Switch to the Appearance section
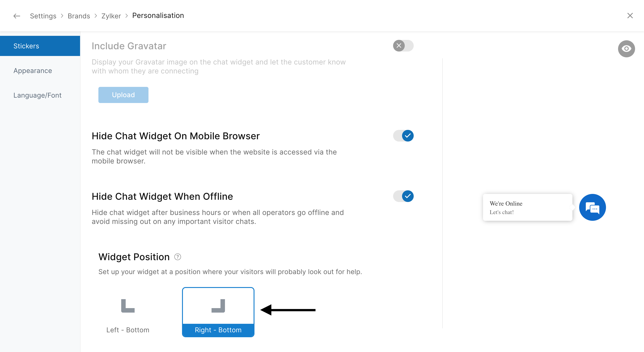This screenshot has width=644, height=352. tap(33, 71)
